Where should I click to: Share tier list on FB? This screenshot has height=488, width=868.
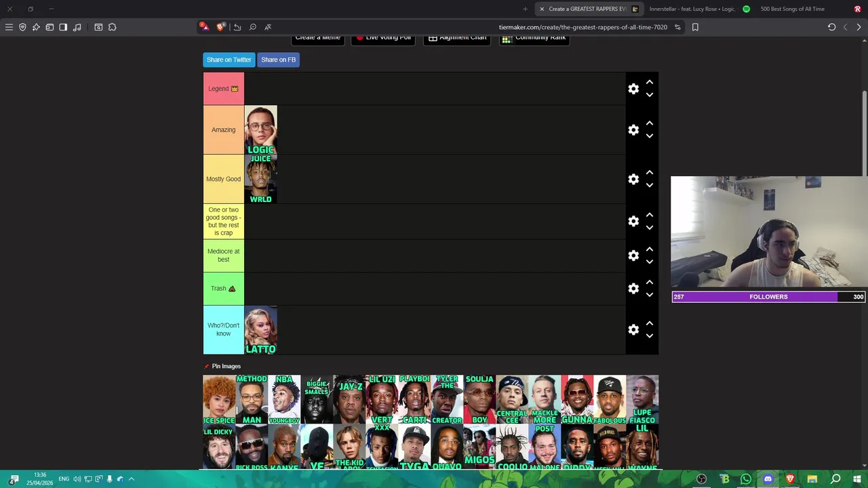(278, 60)
